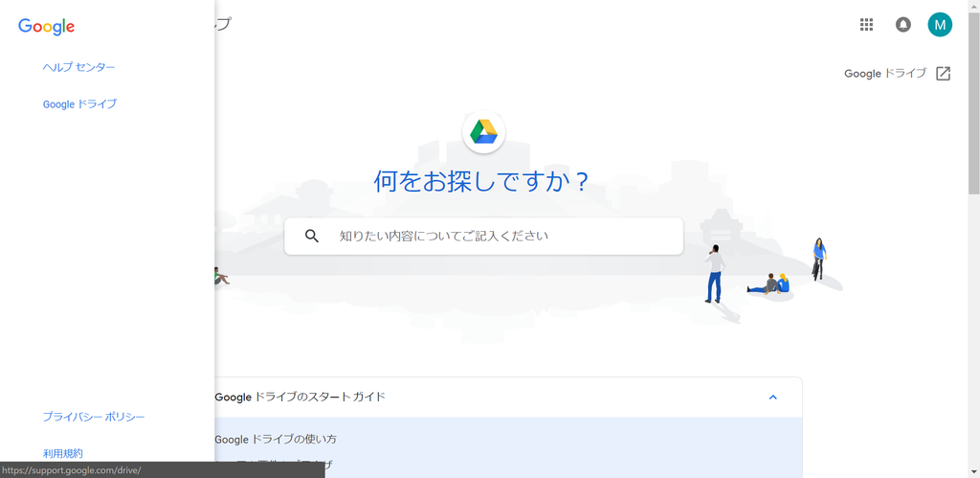This screenshot has height=478, width=980.
Task: Open the notifications bell
Action: click(903, 25)
